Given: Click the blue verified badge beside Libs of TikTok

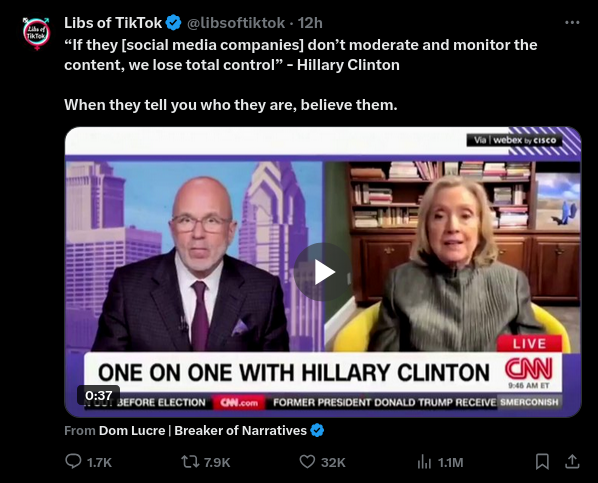Looking at the screenshot, I should 174,23.
